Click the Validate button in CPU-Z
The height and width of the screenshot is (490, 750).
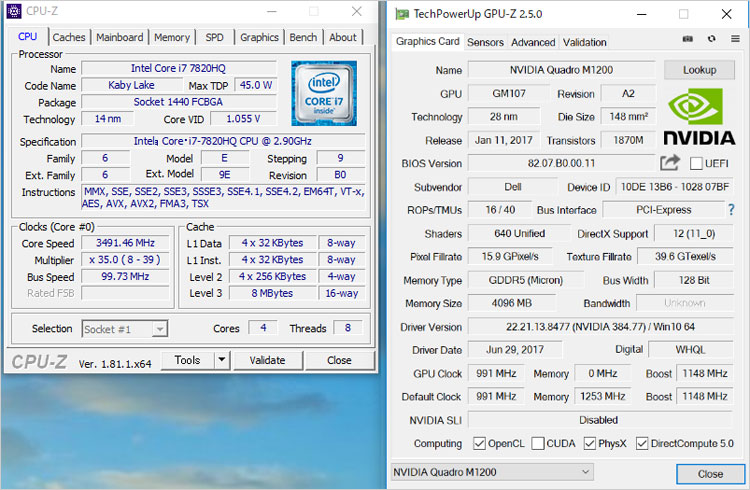(x=267, y=360)
